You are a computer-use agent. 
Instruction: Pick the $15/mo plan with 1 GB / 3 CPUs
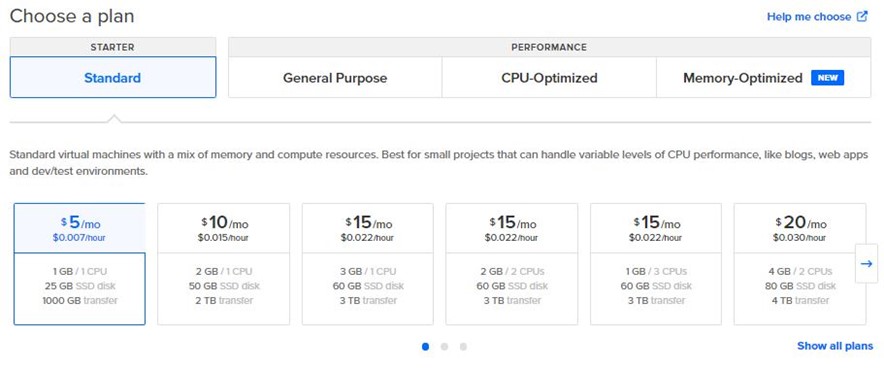coord(656,264)
